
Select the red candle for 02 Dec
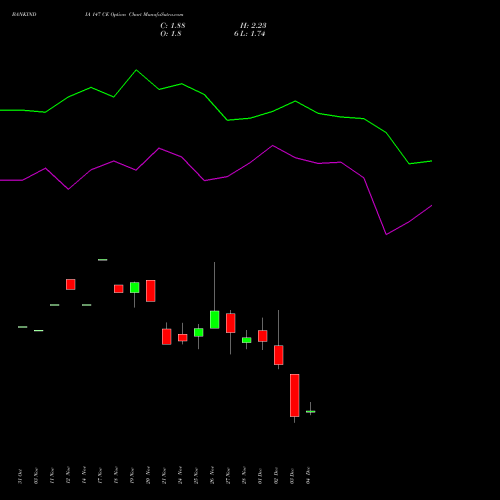[279, 355]
